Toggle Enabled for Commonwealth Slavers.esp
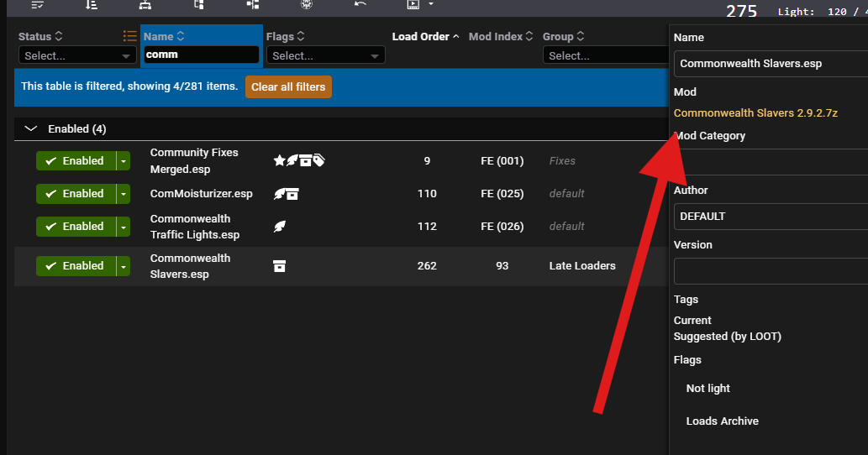Image resolution: width=868 pixels, height=455 pixels. tap(76, 266)
